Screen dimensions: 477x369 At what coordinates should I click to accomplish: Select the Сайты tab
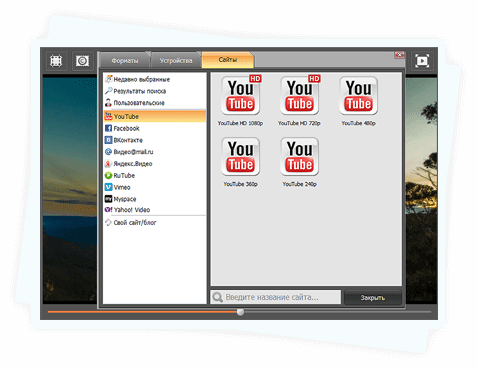(x=228, y=60)
